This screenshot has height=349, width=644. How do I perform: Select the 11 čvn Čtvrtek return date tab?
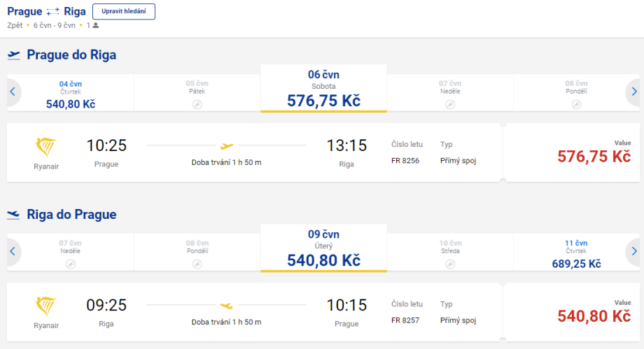pos(577,253)
